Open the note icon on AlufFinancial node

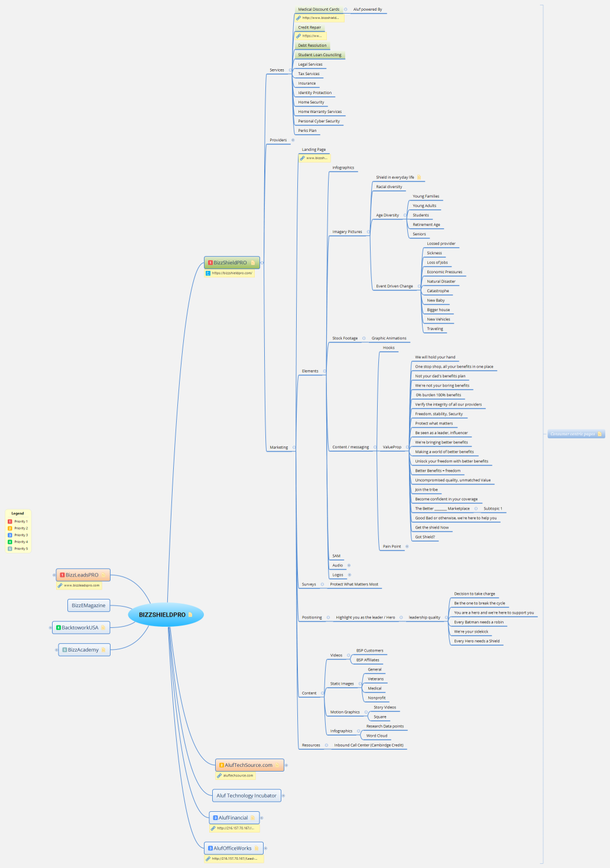tap(252, 818)
